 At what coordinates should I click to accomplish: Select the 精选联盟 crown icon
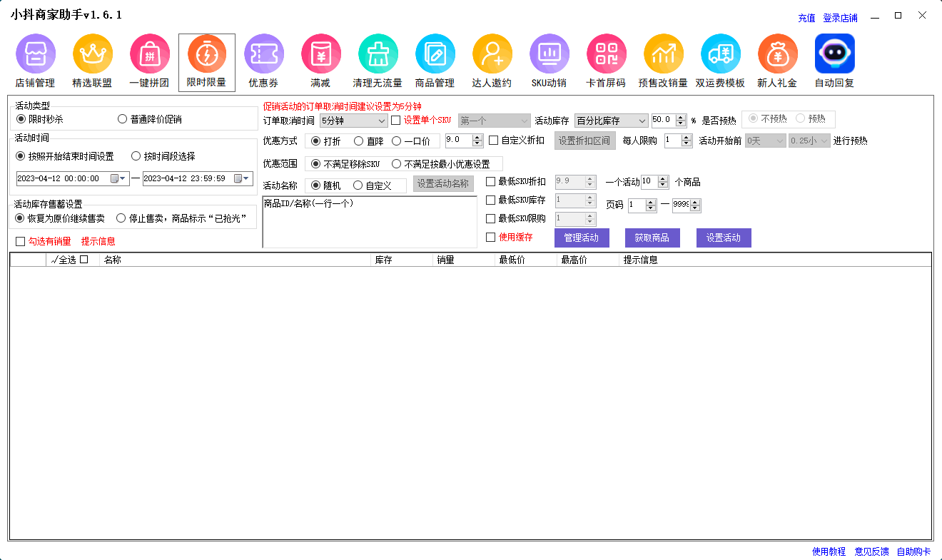tap(92, 54)
